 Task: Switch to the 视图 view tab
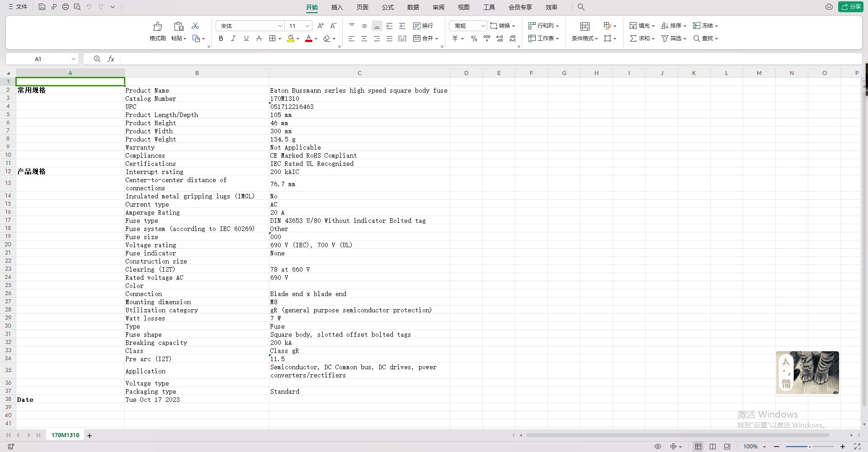click(x=463, y=7)
